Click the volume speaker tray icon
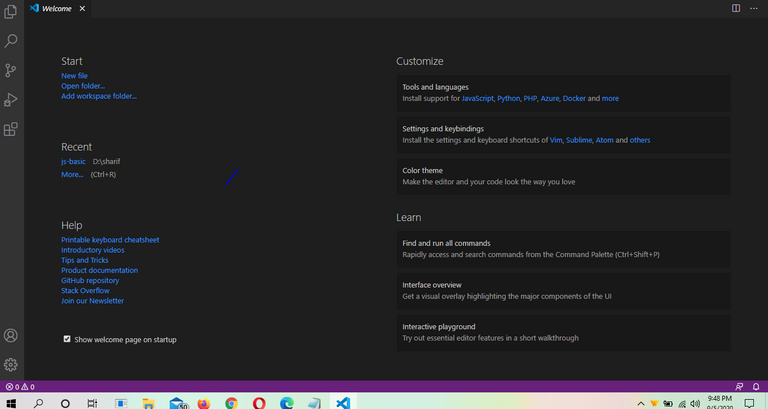This screenshot has height=409, width=768. pos(695,404)
